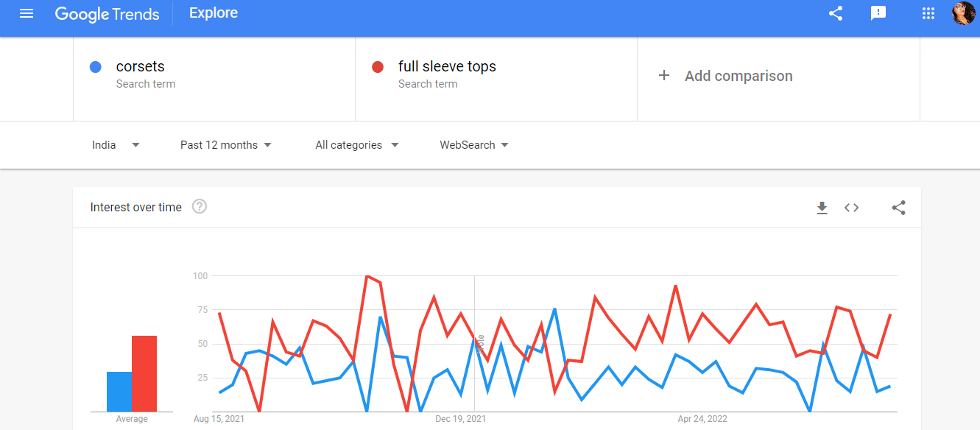Screen dimensions: 980x430
Task: Open the Google apps grid
Action: [x=928, y=13]
